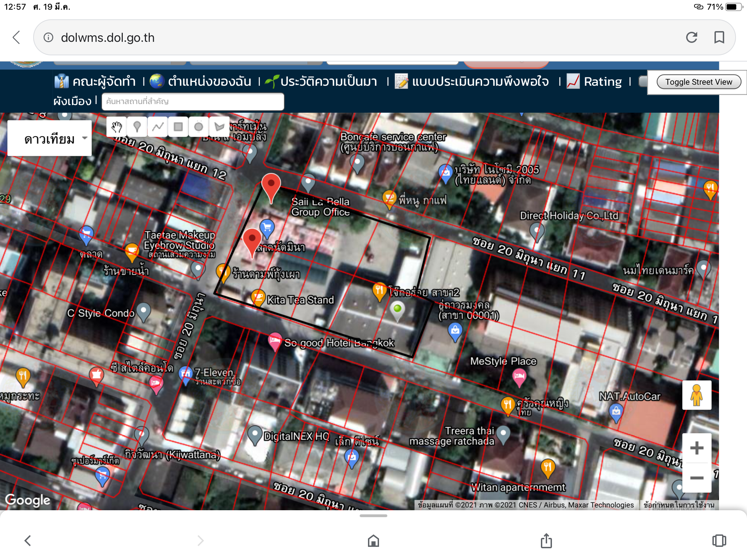The image size is (747, 560).
Task: Click the ตลาดนัดมีนา shopping cart marker
Action: [267, 229]
